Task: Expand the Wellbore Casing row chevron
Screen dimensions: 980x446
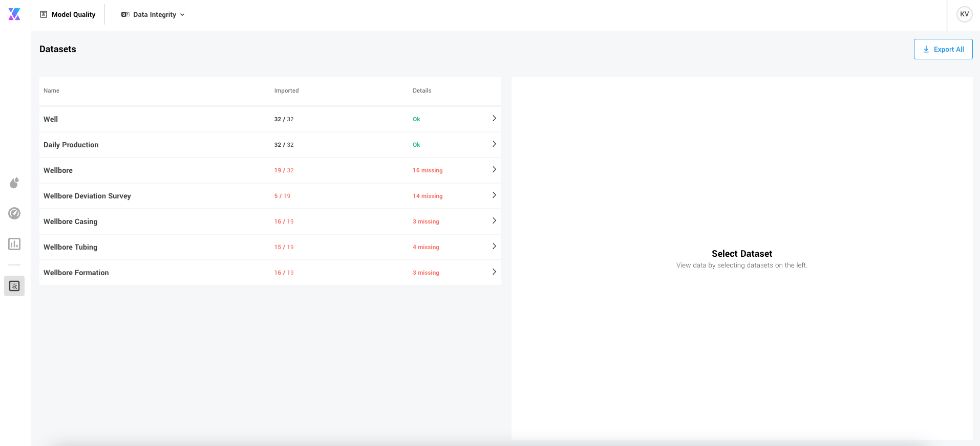Action: pos(494,220)
